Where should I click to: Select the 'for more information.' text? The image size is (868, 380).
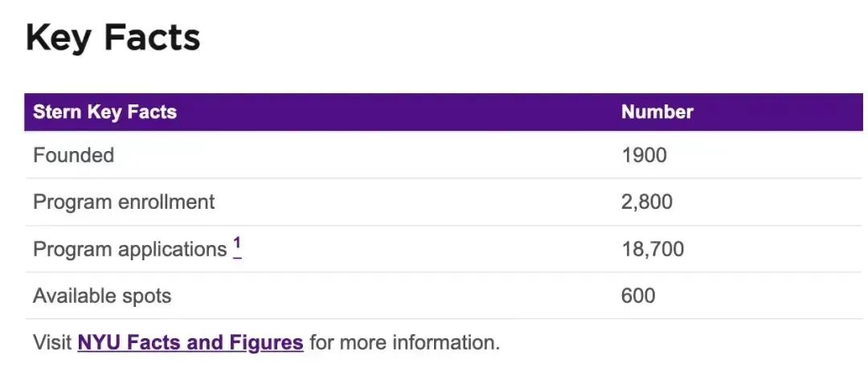(x=404, y=342)
